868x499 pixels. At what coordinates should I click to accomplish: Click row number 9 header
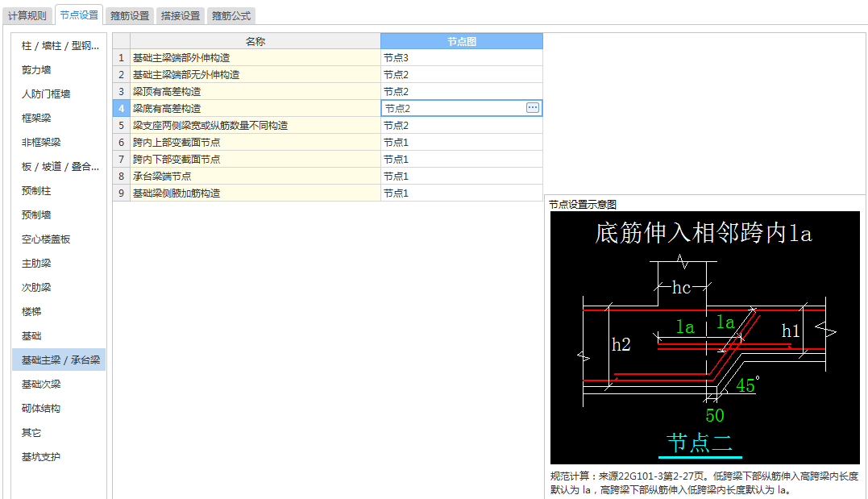pos(121,193)
